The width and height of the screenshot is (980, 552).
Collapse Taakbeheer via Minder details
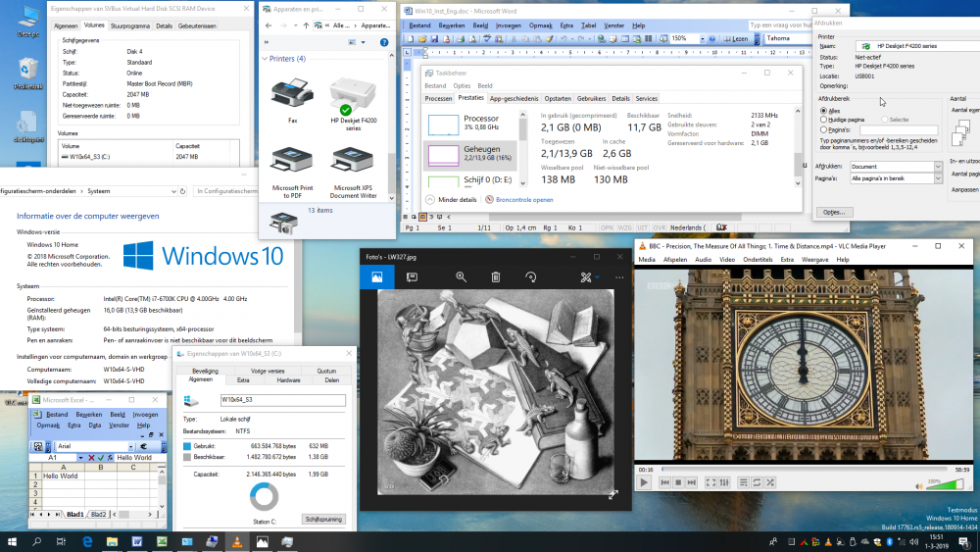coord(451,200)
